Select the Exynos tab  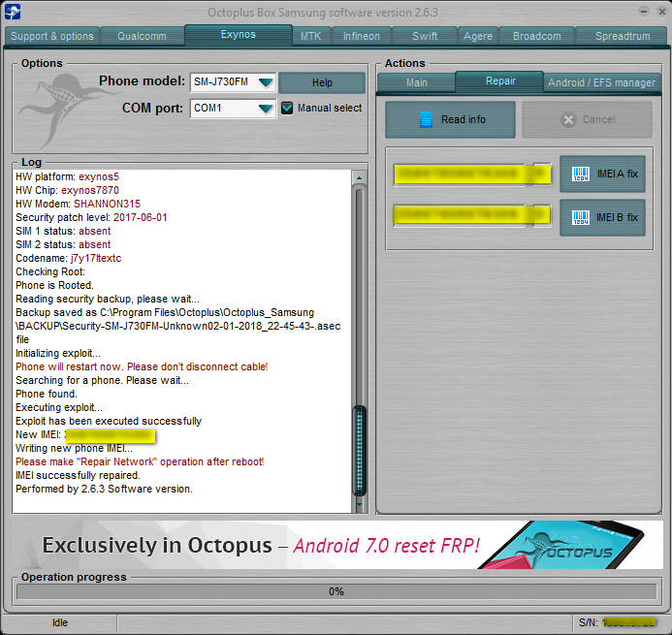(x=239, y=35)
